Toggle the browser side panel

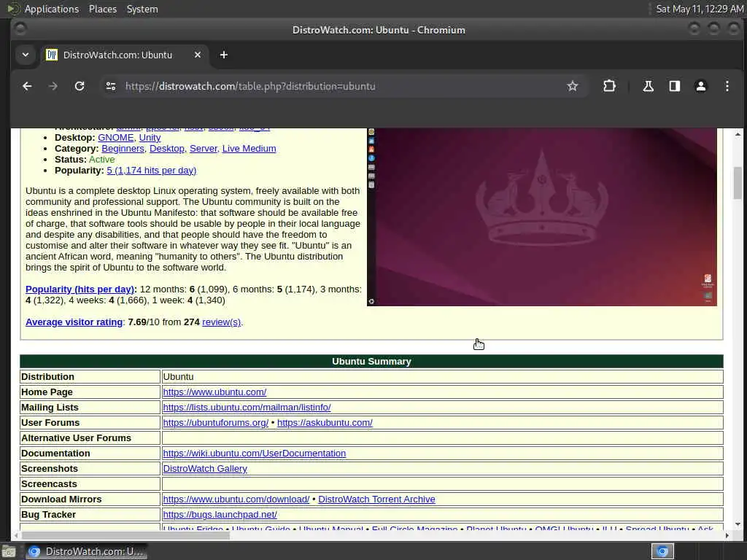point(674,86)
